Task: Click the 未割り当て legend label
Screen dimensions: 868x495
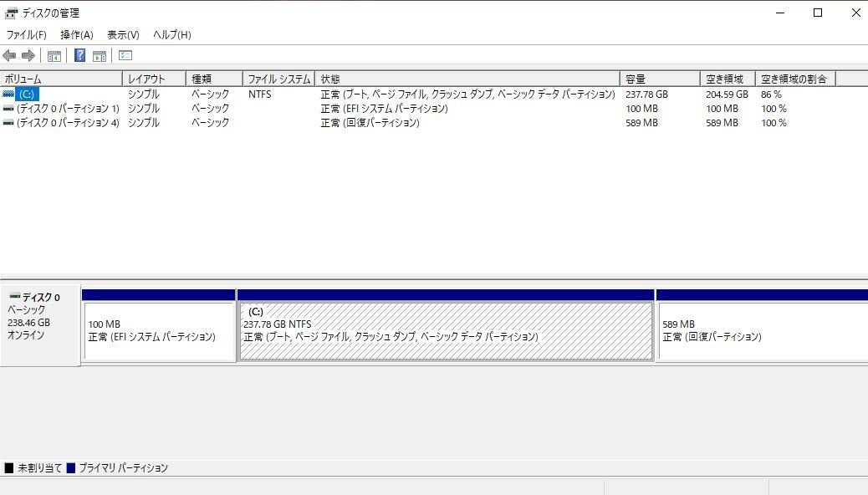Action: pos(39,468)
